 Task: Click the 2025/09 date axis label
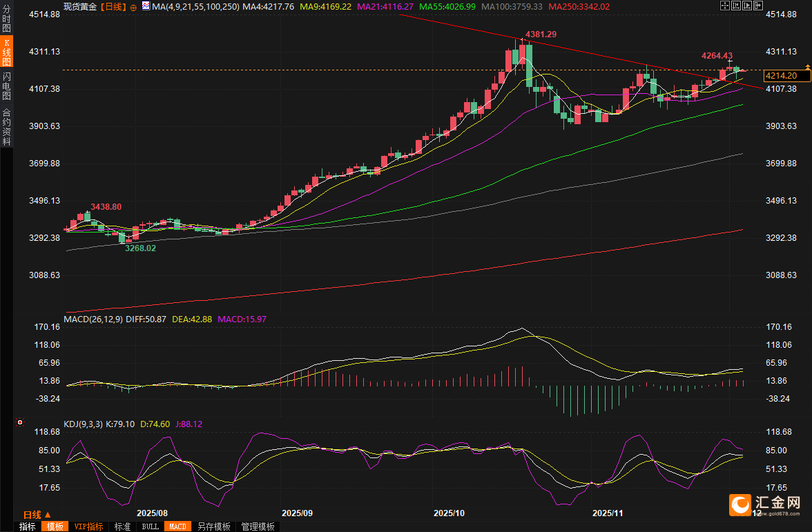pos(297,513)
